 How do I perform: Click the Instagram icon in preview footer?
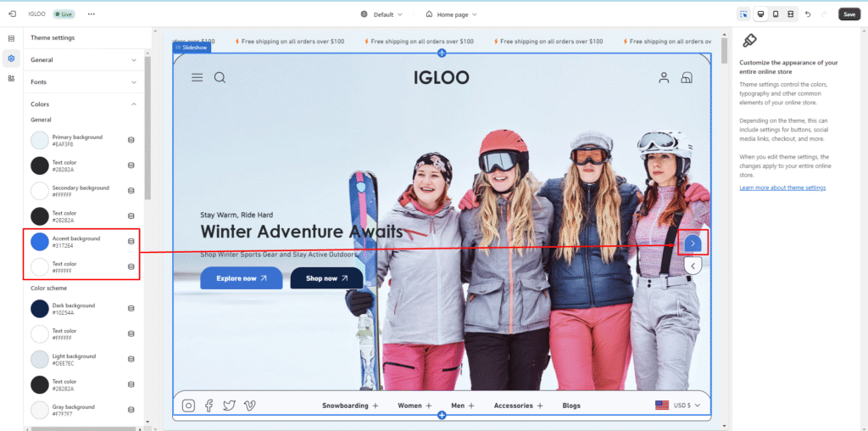point(188,406)
